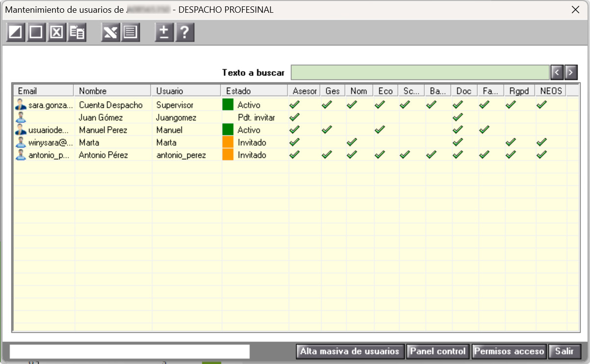Click the user avatar in Manuel Perez row
Image resolution: width=590 pixels, height=364 pixels.
pyautogui.click(x=21, y=130)
